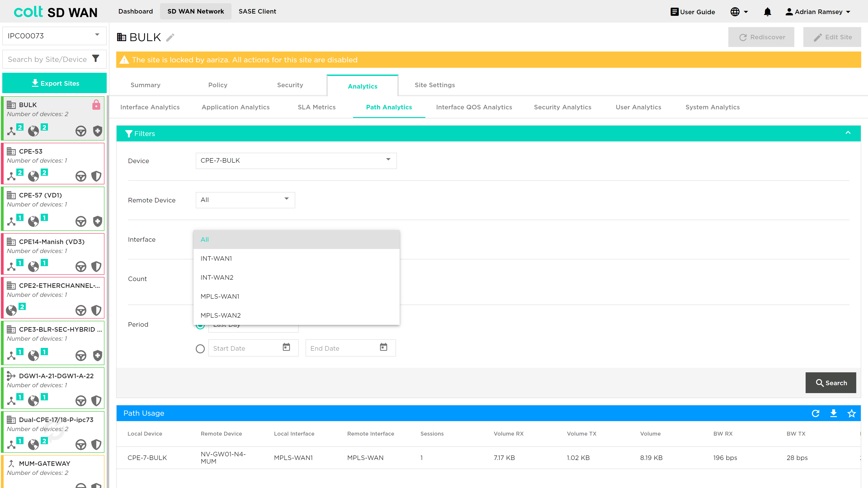Select MPLS-WAN2 interface option
868x488 pixels.
pos(296,315)
